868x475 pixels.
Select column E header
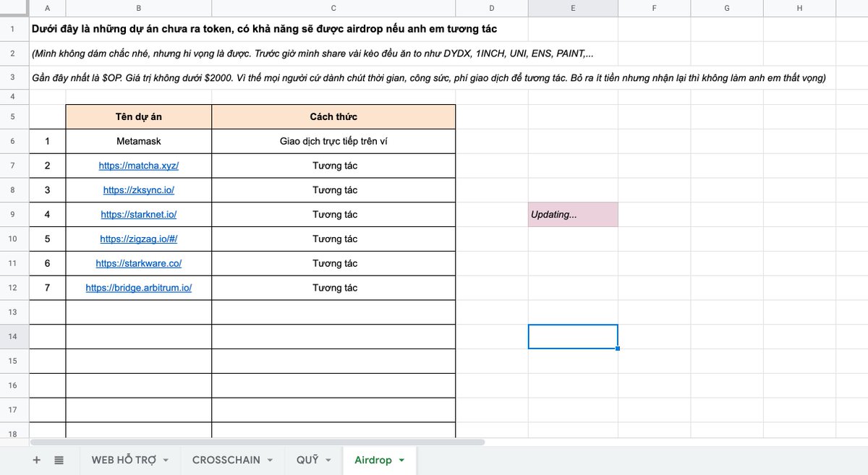tap(573, 8)
